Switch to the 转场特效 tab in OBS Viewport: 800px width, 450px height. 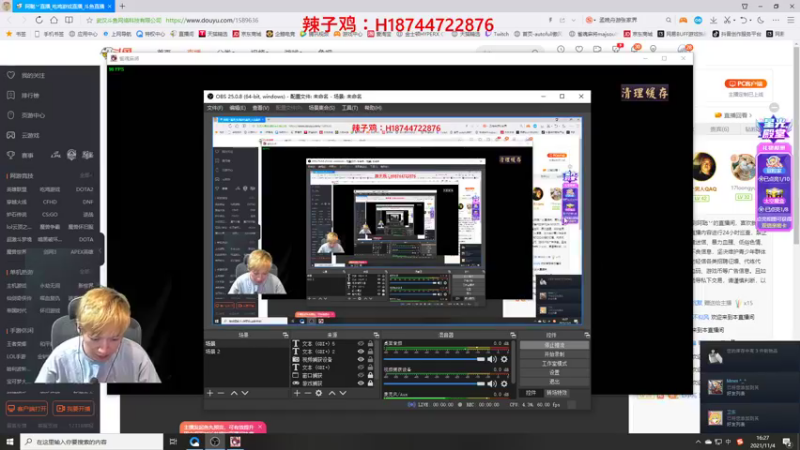tap(557, 393)
